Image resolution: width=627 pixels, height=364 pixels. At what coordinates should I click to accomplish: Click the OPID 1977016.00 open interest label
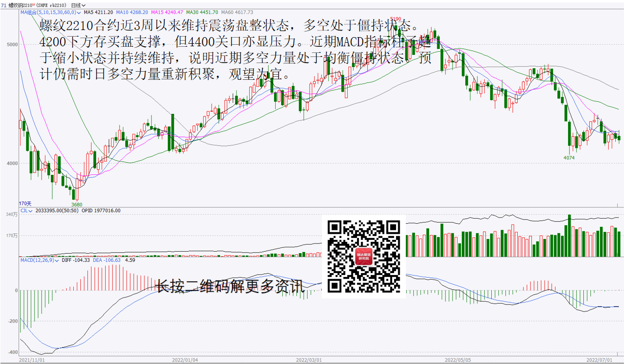pyautogui.click(x=101, y=210)
